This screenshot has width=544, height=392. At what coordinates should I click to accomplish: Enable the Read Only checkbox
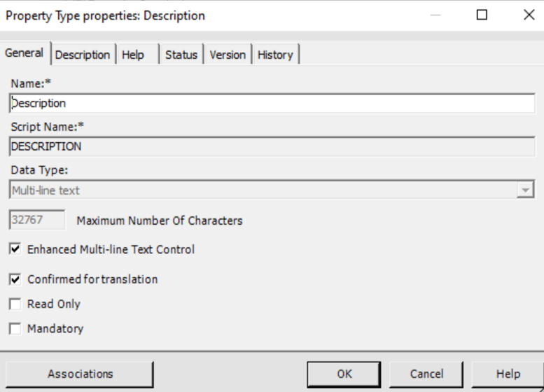pos(15,304)
